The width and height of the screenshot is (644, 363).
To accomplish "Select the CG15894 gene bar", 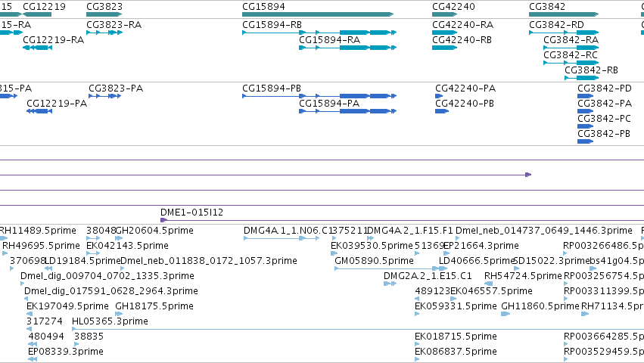I will (x=318, y=14).
